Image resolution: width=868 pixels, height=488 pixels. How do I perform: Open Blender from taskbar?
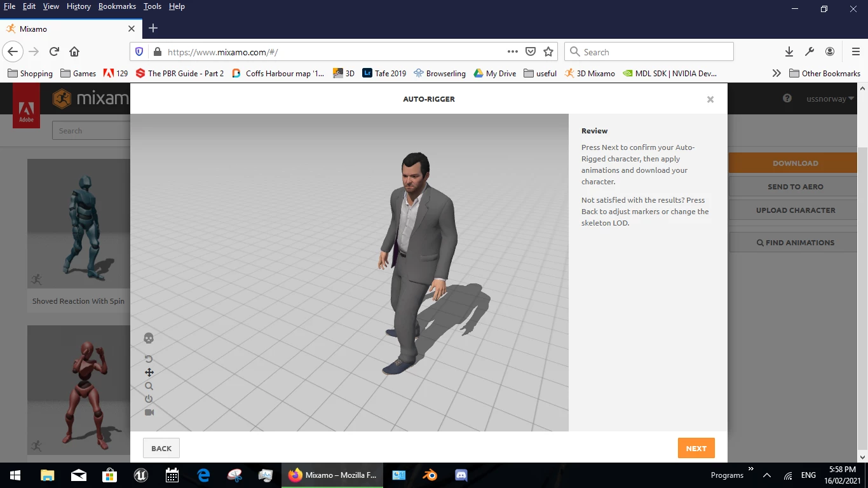point(430,475)
